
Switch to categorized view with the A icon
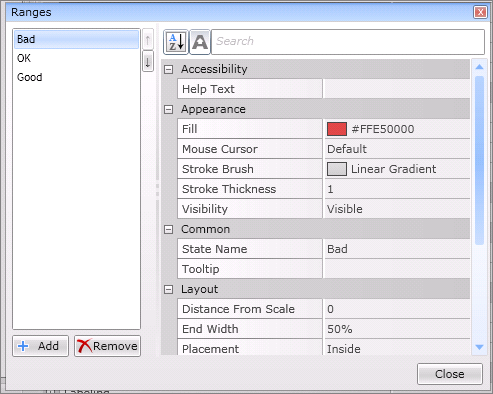[200, 42]
